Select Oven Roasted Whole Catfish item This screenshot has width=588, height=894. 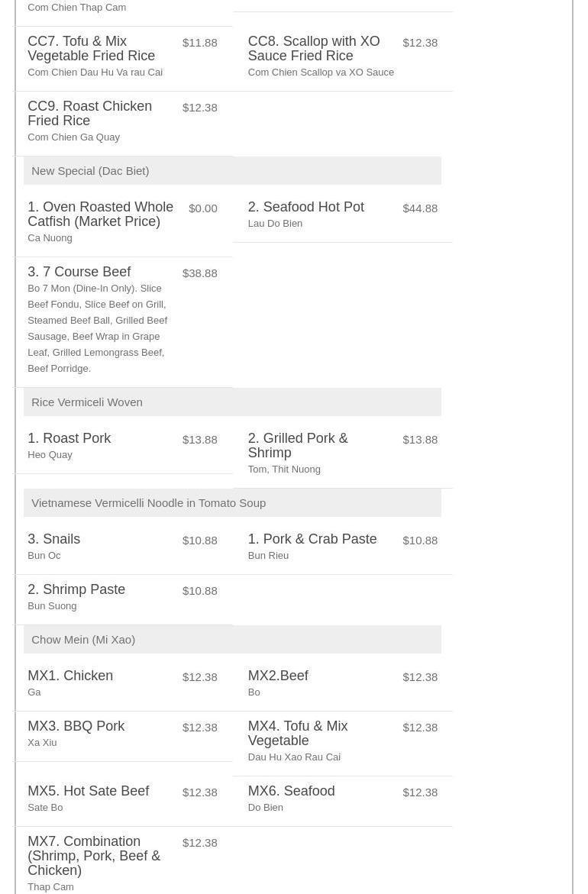(100, 215)
